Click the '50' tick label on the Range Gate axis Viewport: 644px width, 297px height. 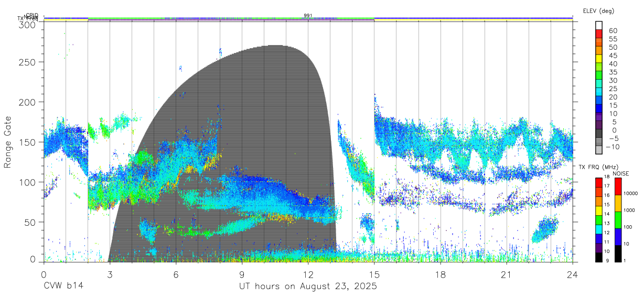30,222
